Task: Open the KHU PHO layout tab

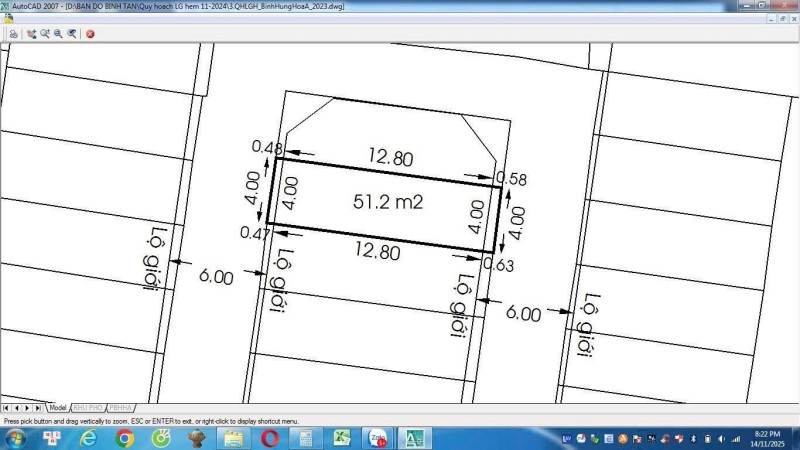Action: tap(88, 408)
